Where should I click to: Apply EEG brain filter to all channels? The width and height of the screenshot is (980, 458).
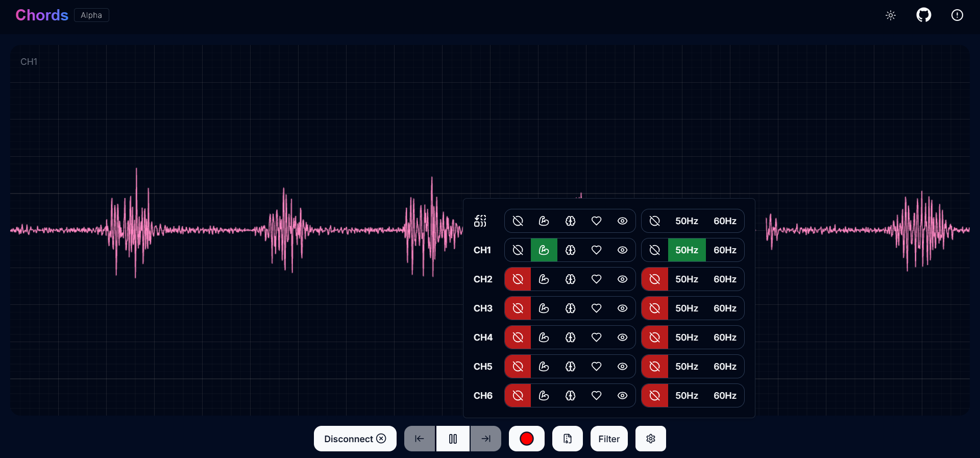click(x=571, y=221)
